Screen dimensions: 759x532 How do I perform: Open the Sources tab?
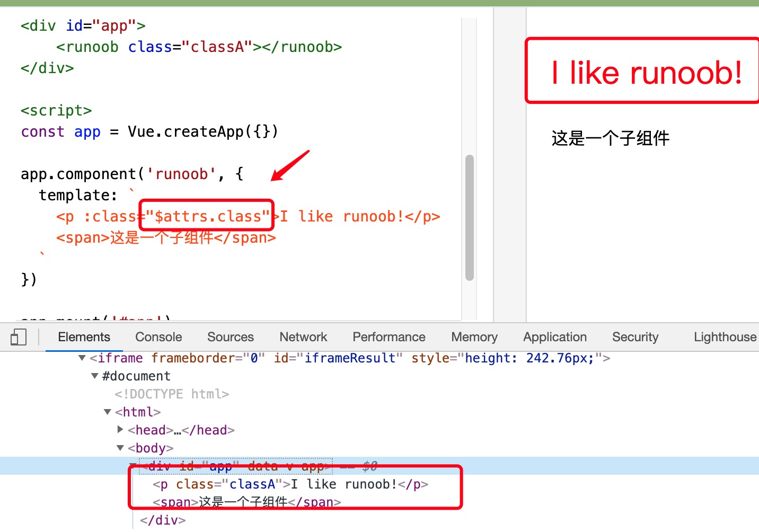[x=230, y=337]
